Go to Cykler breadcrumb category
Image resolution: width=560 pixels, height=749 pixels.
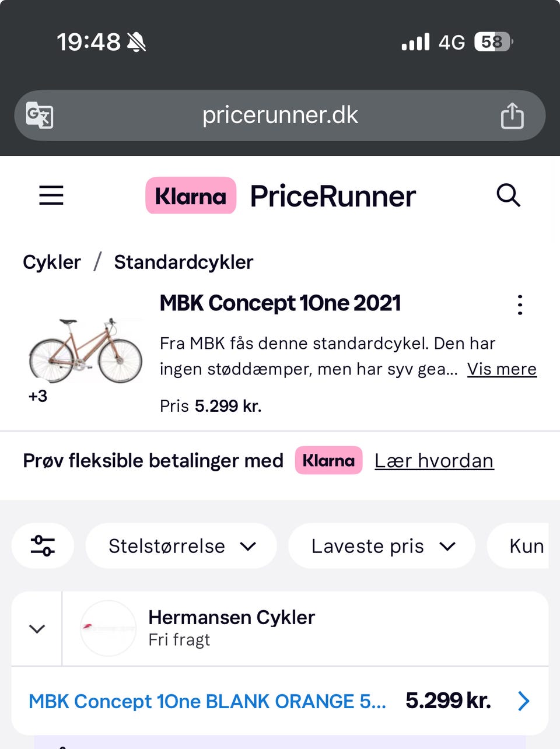pyautogui.click(x=52, y=262)
